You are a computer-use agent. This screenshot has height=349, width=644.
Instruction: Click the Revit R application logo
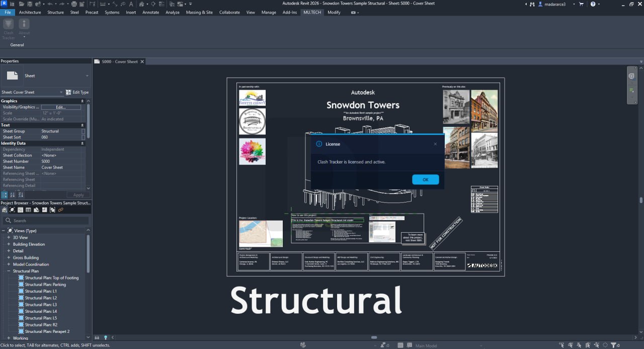point(4,4)
